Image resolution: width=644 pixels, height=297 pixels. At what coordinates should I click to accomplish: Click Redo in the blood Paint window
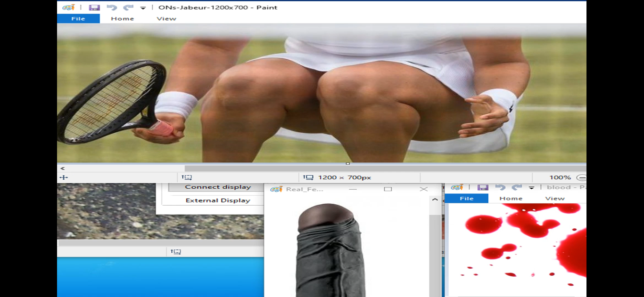point(517,187)
